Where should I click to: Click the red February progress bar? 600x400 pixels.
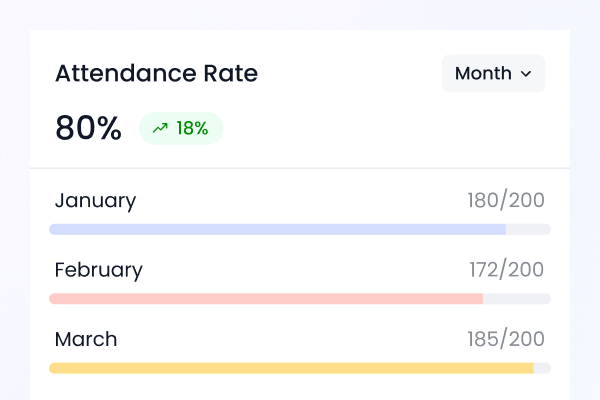pos(266,299)
